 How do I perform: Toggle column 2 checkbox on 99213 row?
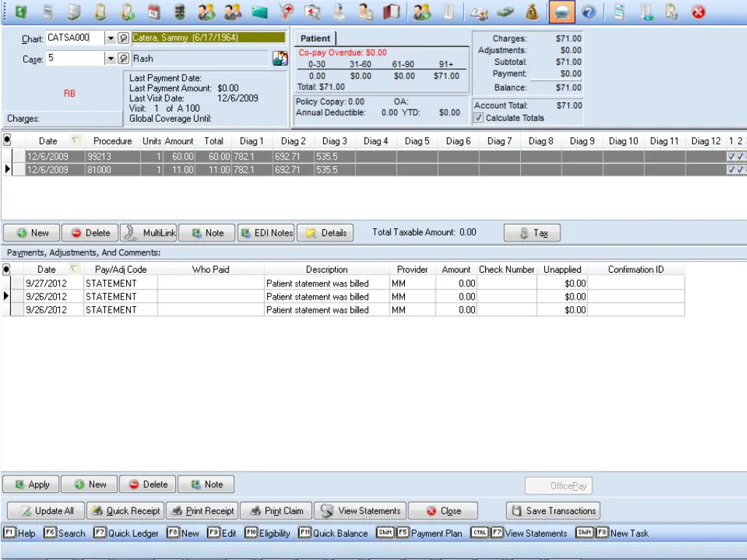(x=740, y=156)
